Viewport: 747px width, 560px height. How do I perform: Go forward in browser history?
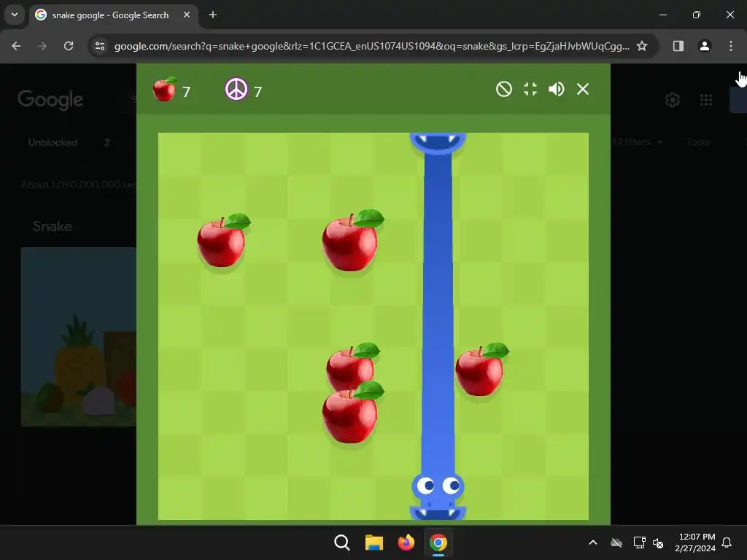(x=42, y=46)
